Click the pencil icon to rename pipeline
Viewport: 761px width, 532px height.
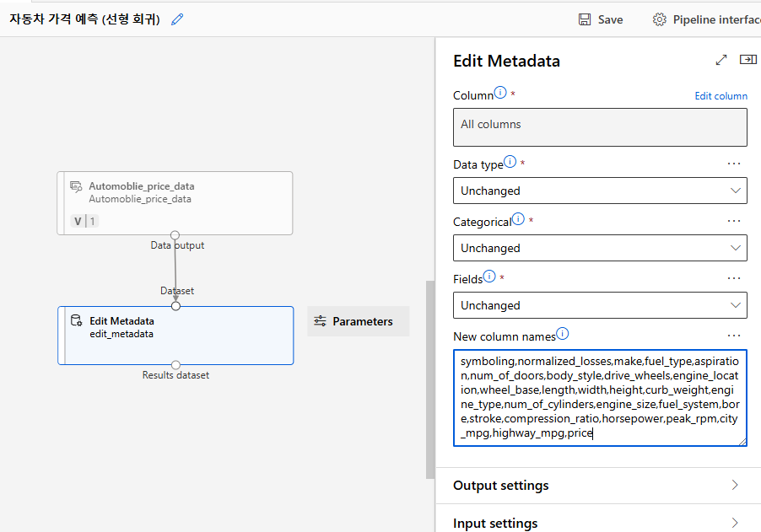(178, 19)
